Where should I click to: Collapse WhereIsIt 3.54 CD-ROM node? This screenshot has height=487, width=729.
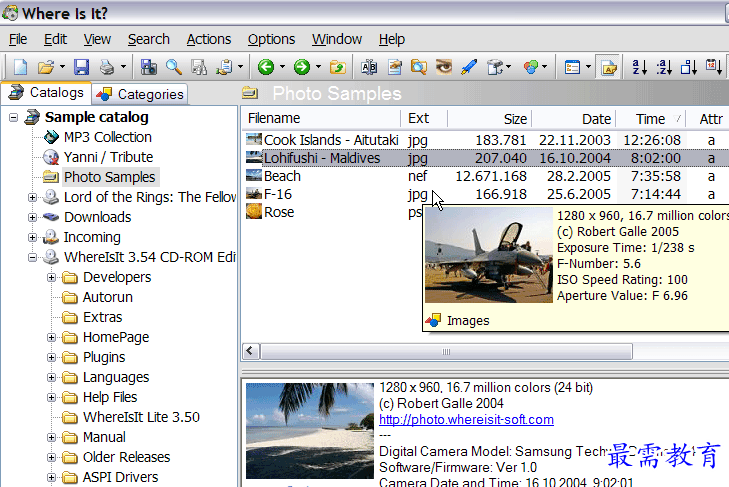[x=32, y=257]
